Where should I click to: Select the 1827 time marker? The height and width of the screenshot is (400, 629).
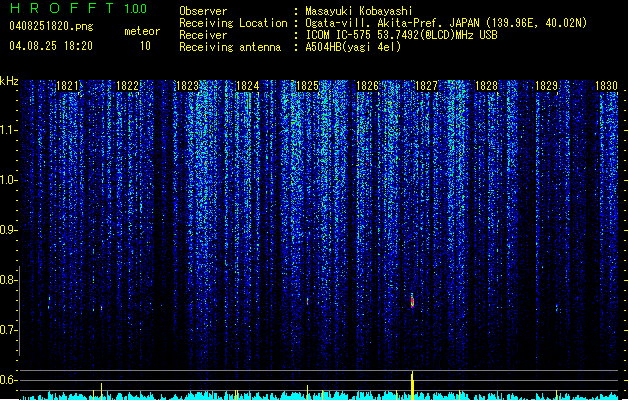point(426,86)
